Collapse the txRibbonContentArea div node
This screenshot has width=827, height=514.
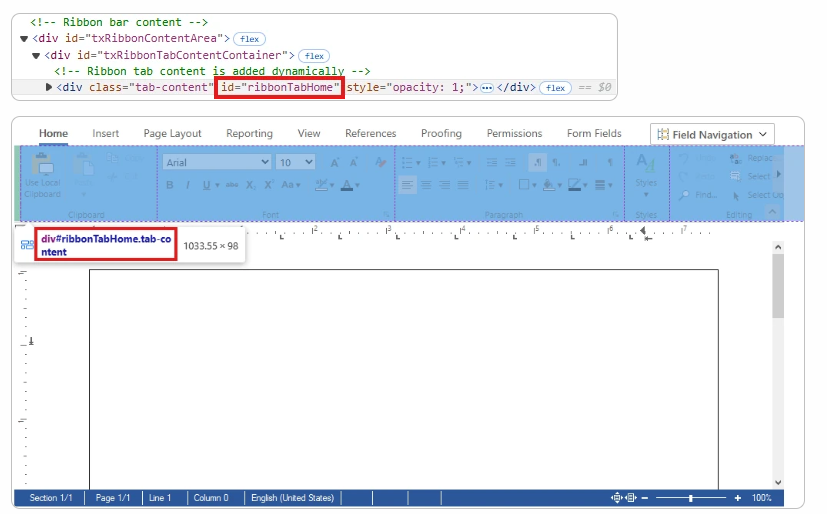(x=24, y=38)
